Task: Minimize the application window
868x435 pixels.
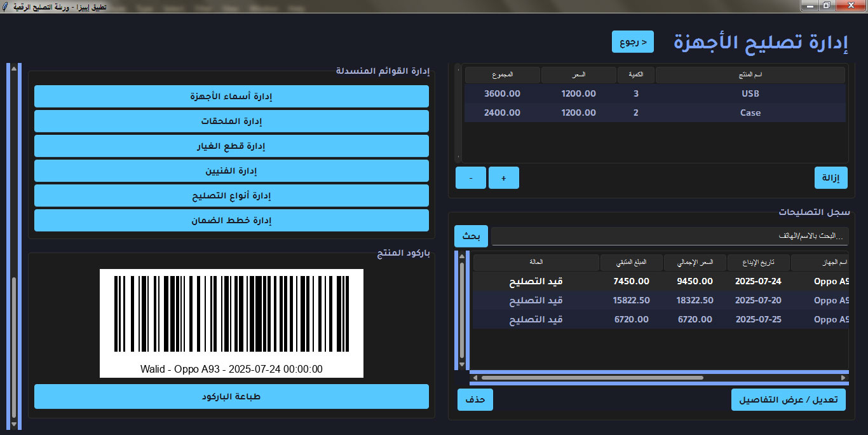Action: coord(808,5)
